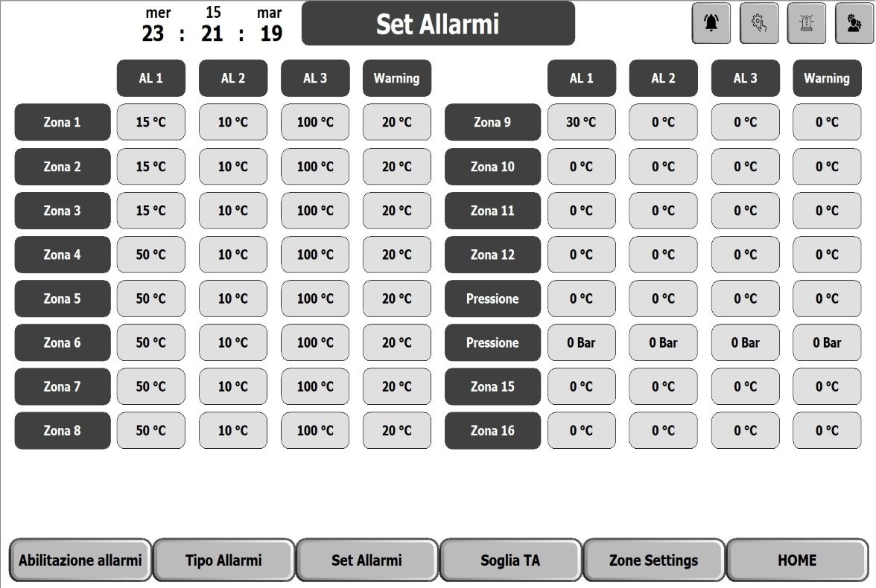Open the siren alarm beacon icon
Screen dimensions: 876x588
[806, 23]
